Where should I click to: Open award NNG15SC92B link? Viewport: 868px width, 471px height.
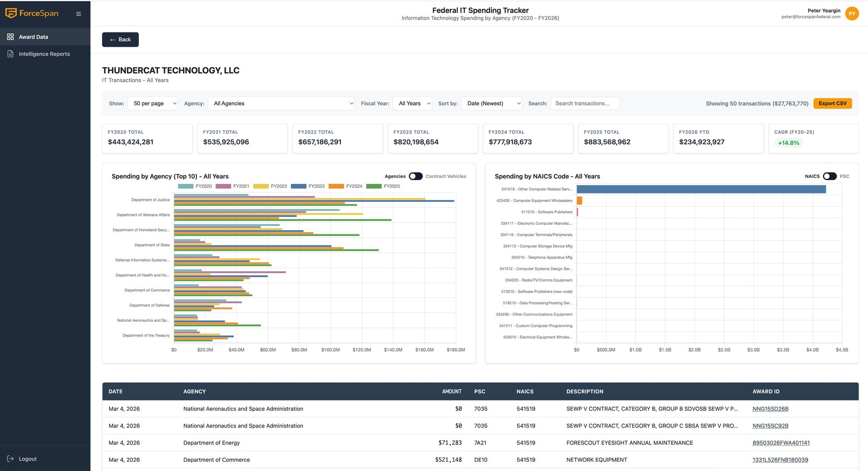click(770, 426)
